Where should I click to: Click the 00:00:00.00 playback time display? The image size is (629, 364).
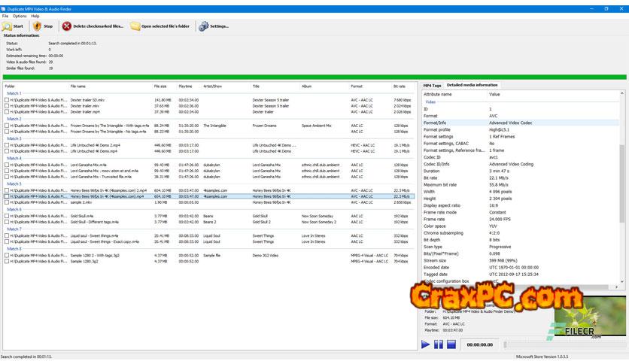coord(479,344)
